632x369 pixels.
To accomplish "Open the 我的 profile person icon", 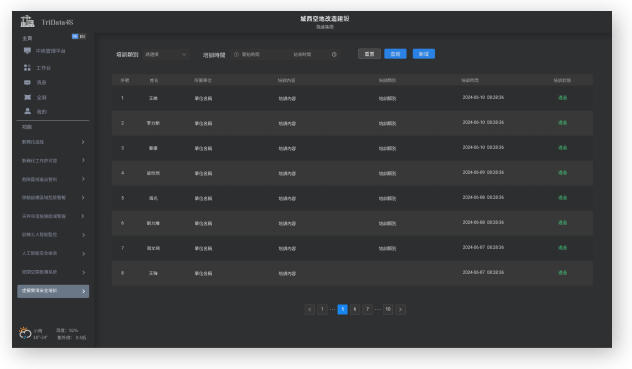I will [x=27, y=111].
